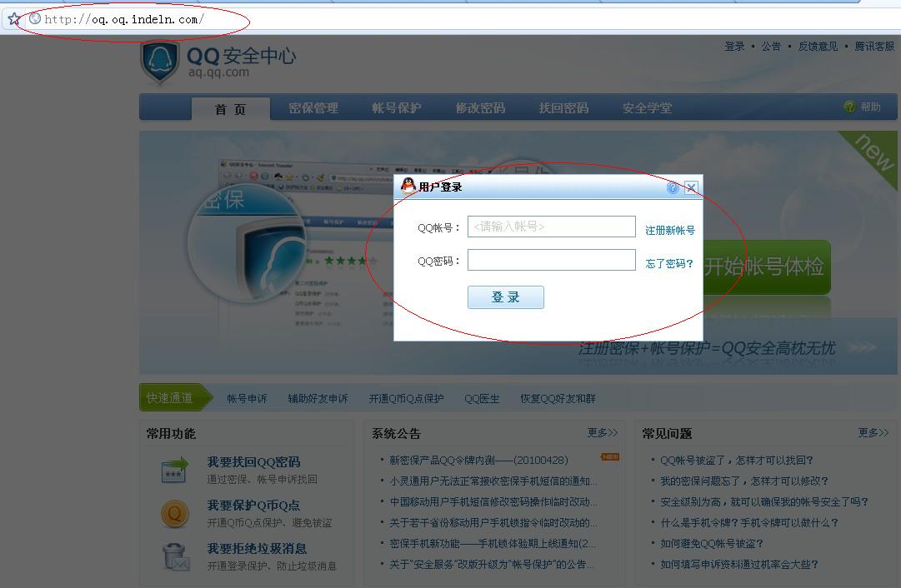Open the 腾讯客服 link in header
The width and height of the screenshot is (901, 588).
click(874, 46)
